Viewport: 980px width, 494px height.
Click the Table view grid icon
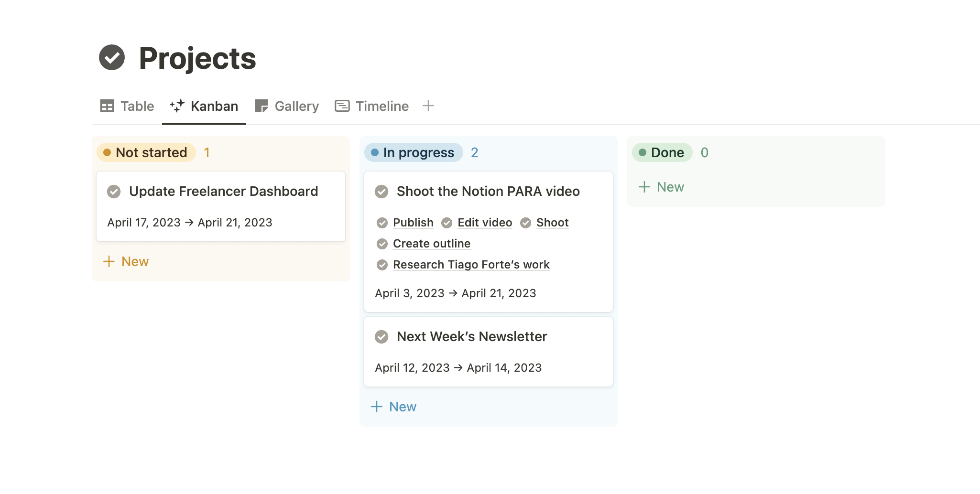[107, 106]
